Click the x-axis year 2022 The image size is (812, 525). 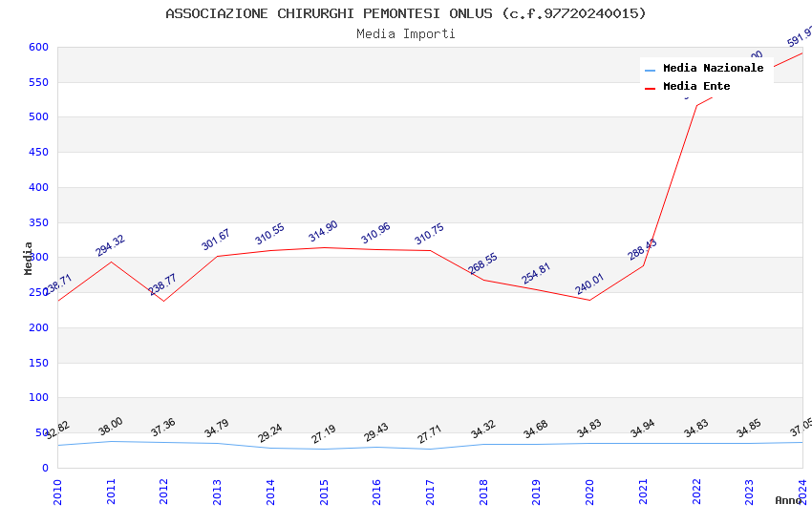[696, 492]
